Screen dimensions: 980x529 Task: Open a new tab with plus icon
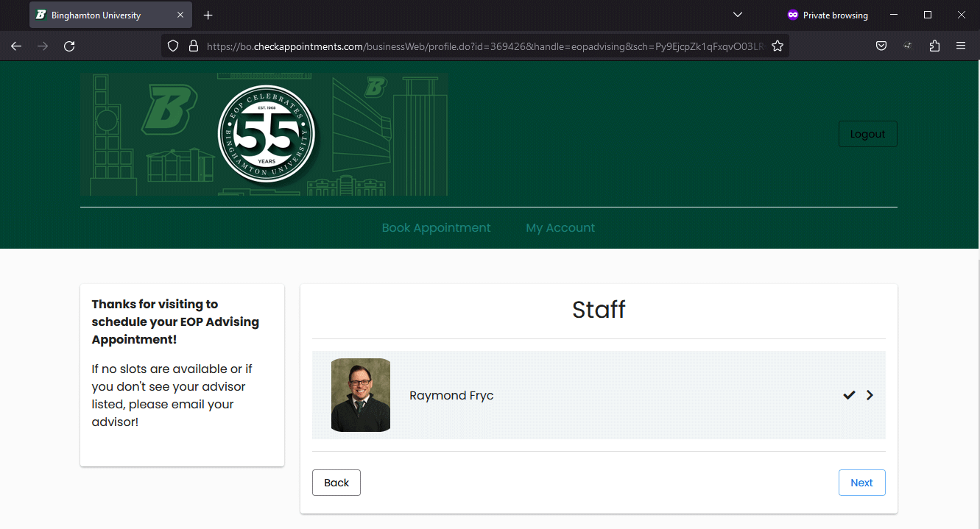[x=208, y=15]
